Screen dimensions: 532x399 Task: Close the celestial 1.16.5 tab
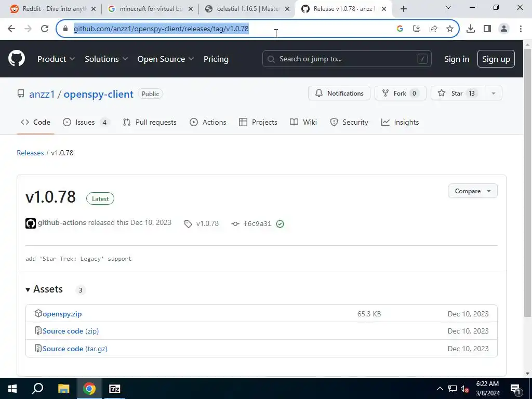point(287,9)
